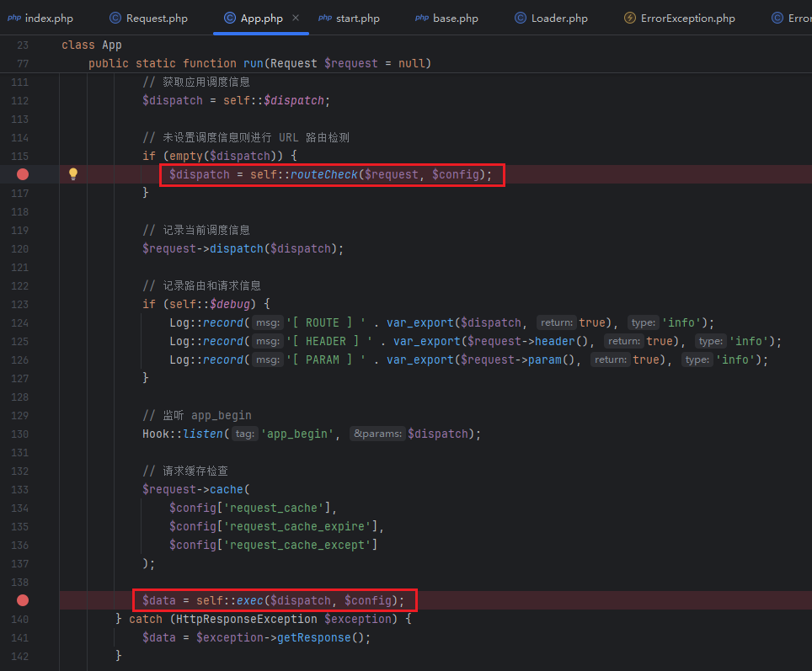This screenshot has width=812, height=671.
Task: Remove breakpoint on the routeCheck line
Action: coord(23,174)
